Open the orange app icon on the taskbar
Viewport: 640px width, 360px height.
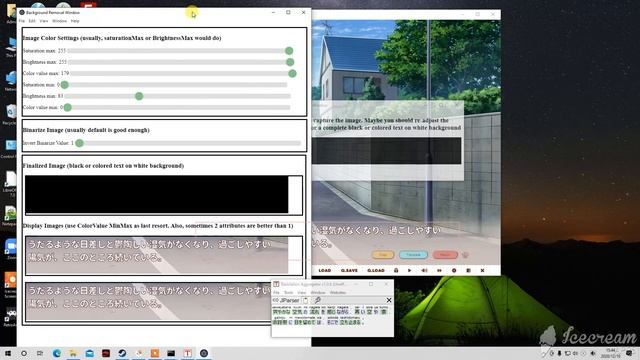tap(155, 353)
